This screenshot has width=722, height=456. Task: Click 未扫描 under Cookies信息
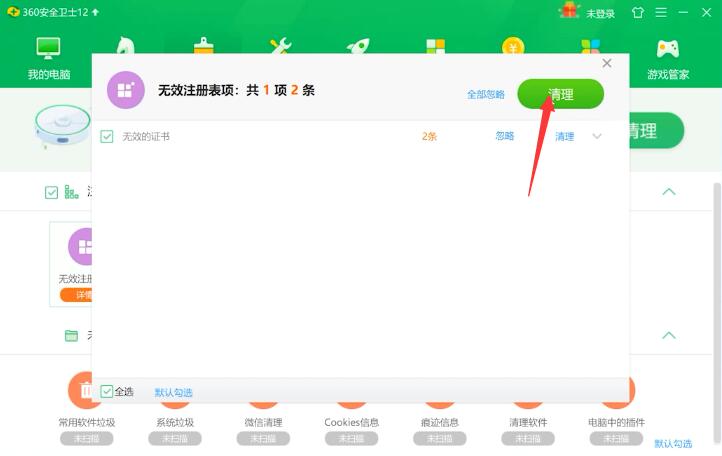point(351,438)
